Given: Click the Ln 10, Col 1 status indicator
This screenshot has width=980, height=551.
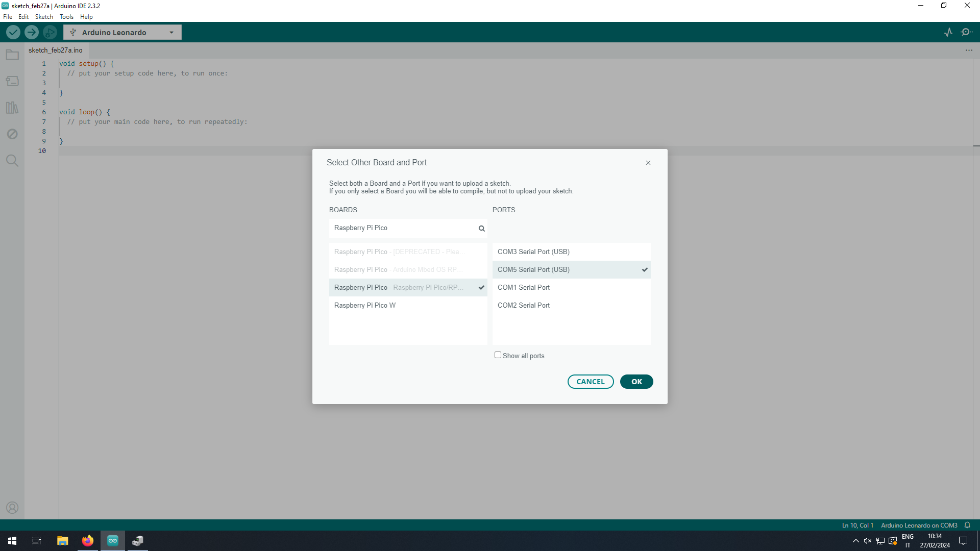Looking at the screenshot, I should [x=857, y=525].
